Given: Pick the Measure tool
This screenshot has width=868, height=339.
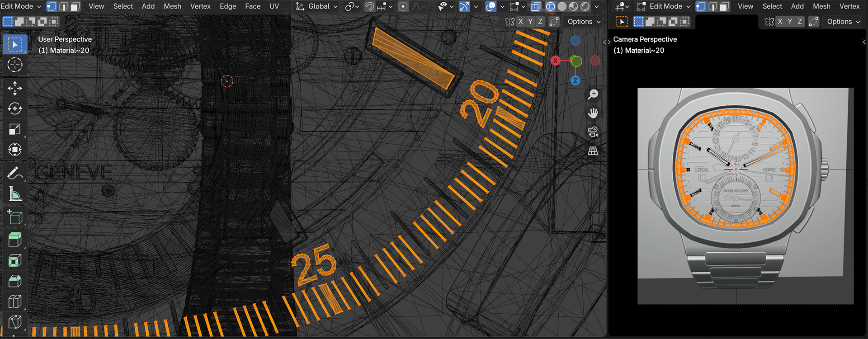Looking at the screenshot, I should (x=14, y=194).
